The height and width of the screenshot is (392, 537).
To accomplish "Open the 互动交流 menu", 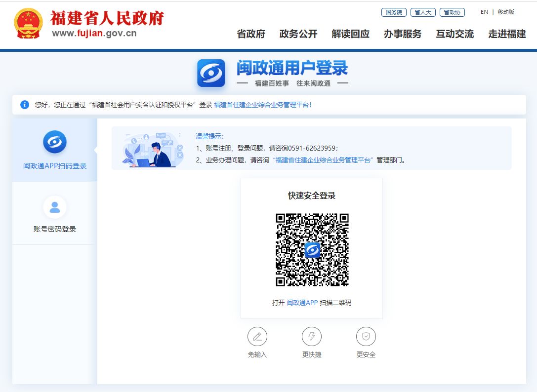I will point(455,34).
